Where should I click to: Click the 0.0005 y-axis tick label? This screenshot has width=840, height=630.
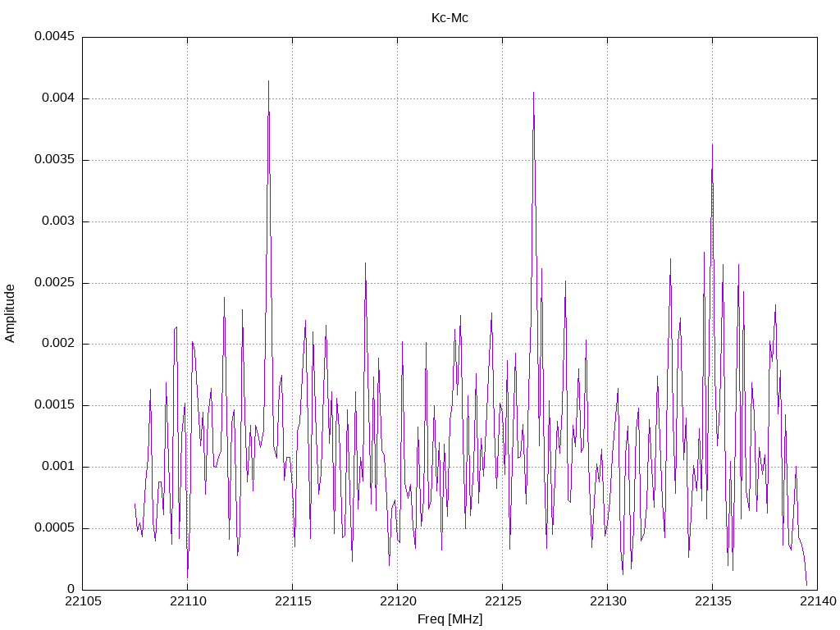click(x=55, y=527)
